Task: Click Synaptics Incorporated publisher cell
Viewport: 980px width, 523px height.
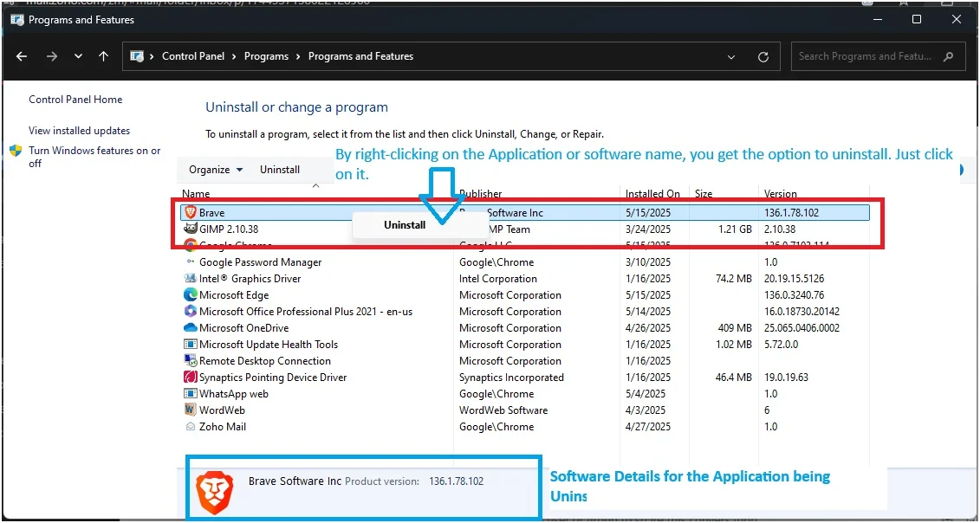Action: pyautogui.click(x=511, y=378)
